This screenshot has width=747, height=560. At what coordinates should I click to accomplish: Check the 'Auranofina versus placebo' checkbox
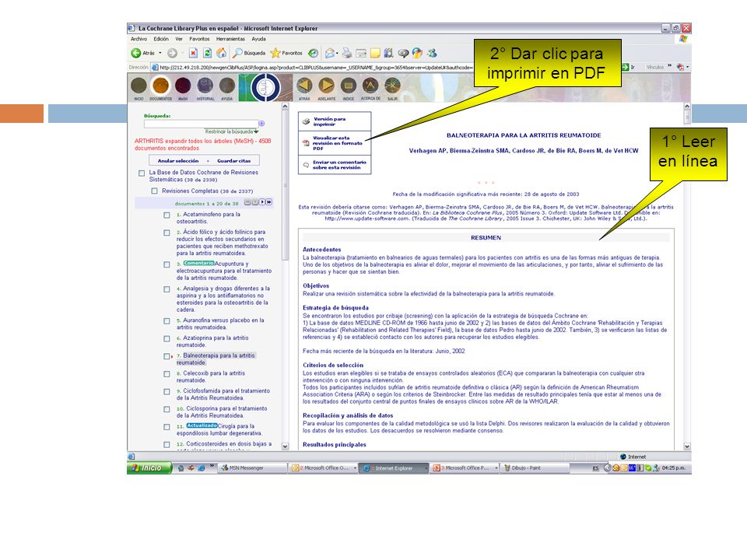tap(167, 321)
